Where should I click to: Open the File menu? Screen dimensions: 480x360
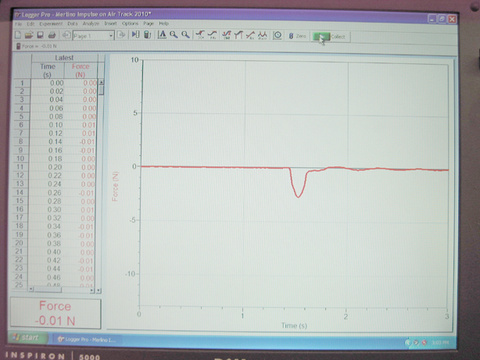point(18,24)
